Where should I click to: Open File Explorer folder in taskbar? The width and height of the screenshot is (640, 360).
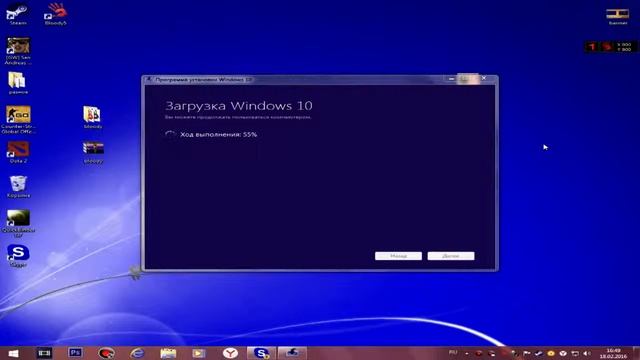point(168,353)
